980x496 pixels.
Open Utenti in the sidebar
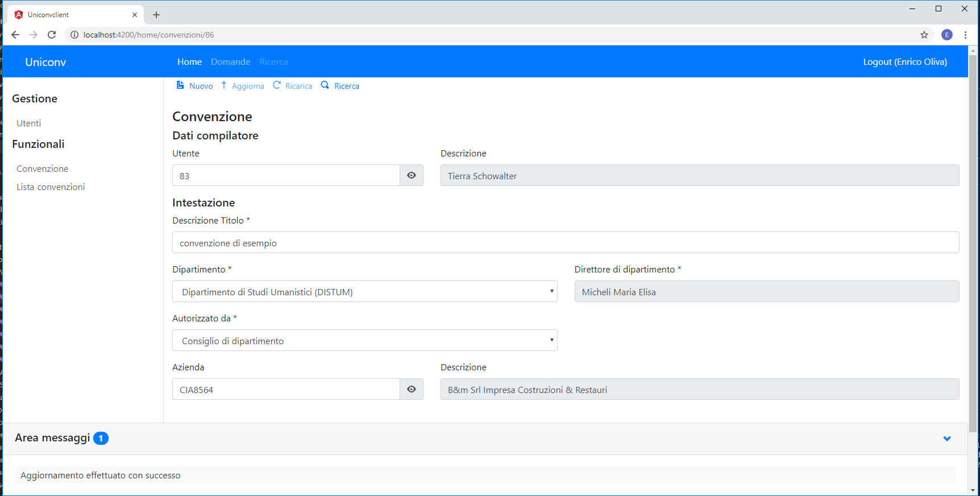tap(28, 123)
